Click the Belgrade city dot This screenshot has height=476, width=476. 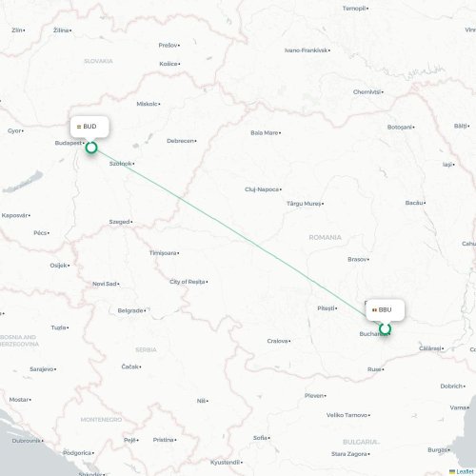tap(145, 310)
